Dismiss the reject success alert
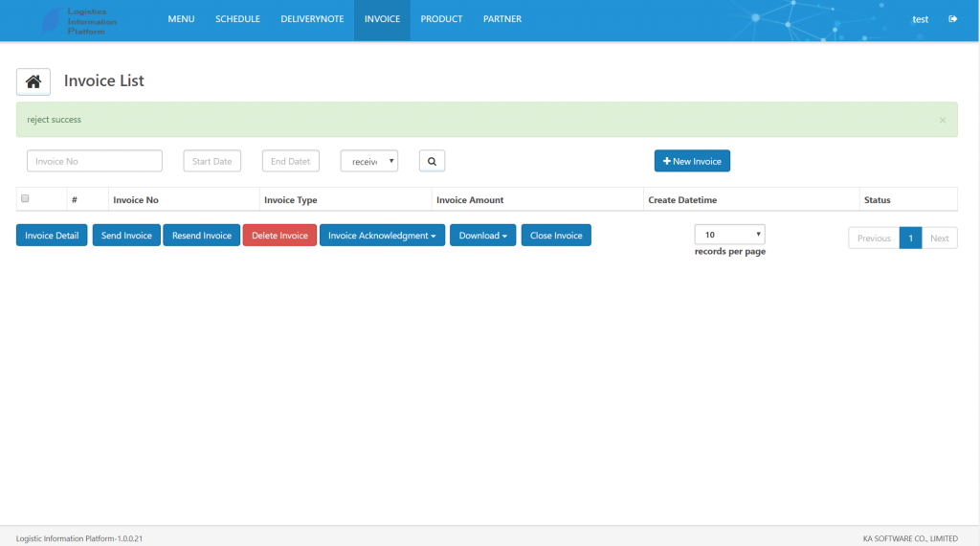Viewport: 980px width, 546px height. [x=943, y=120]
